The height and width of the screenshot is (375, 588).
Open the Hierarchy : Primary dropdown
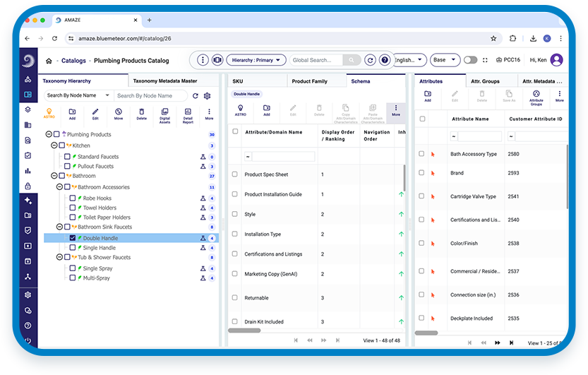coord(256,60)
